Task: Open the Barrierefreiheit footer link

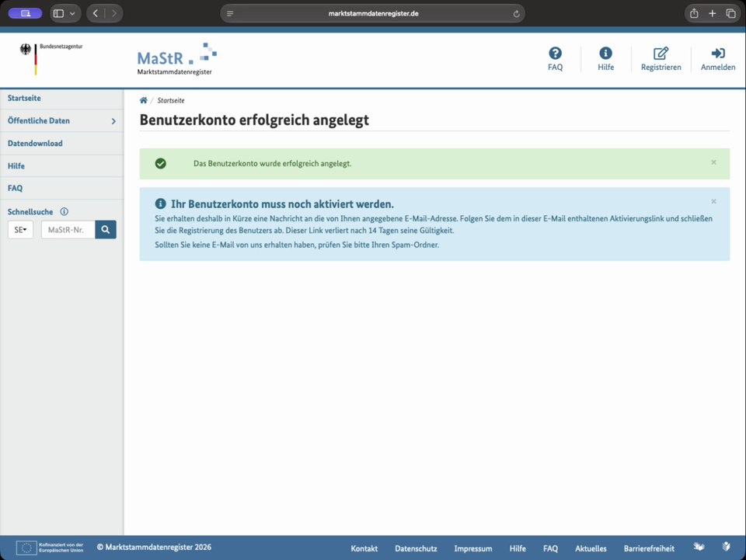Action: (649, 548)
